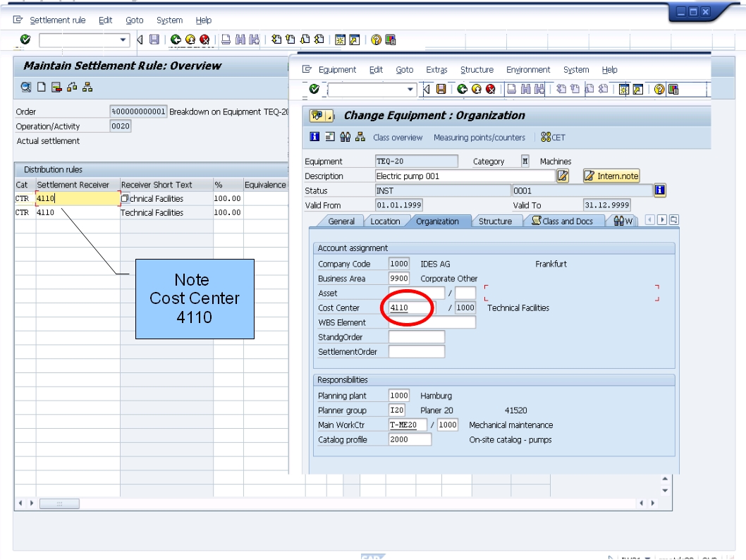Click Create New Session icon in Equipment toolbar

coord(624,89)
